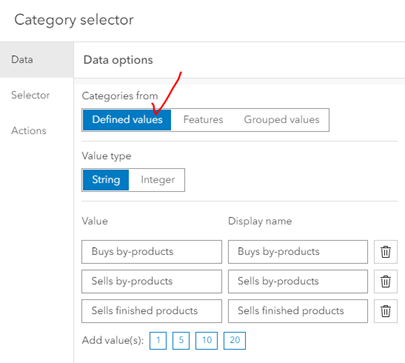Add 1 new value row
The width and height of the screenshot is (405, 363).
[158, 340]
